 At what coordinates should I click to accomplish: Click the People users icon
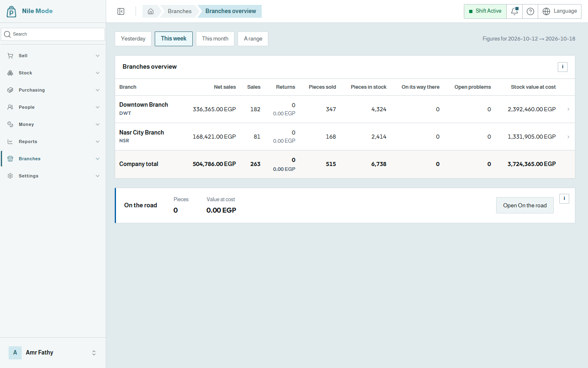pos(10,107)
